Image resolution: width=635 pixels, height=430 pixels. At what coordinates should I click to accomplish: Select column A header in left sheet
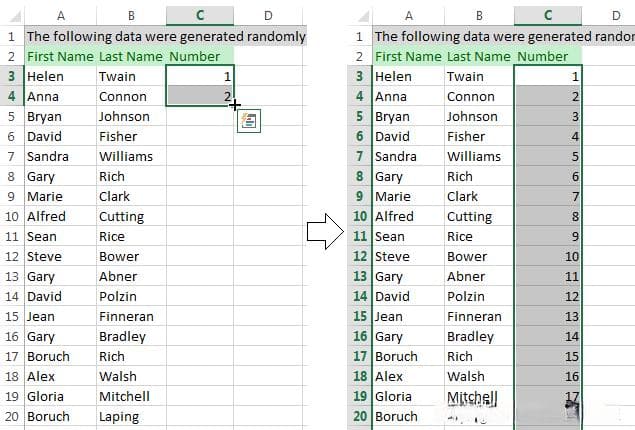click(x=61, y=16)
